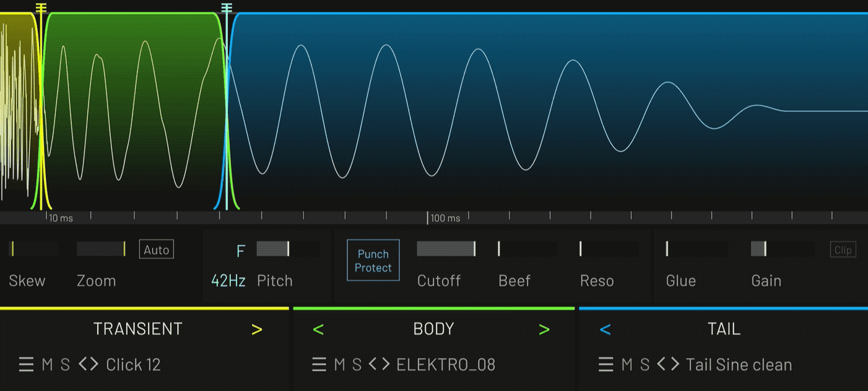This screenshot has height=391, width=868.
Task: Select the TAIL section header
Action: 724,329
